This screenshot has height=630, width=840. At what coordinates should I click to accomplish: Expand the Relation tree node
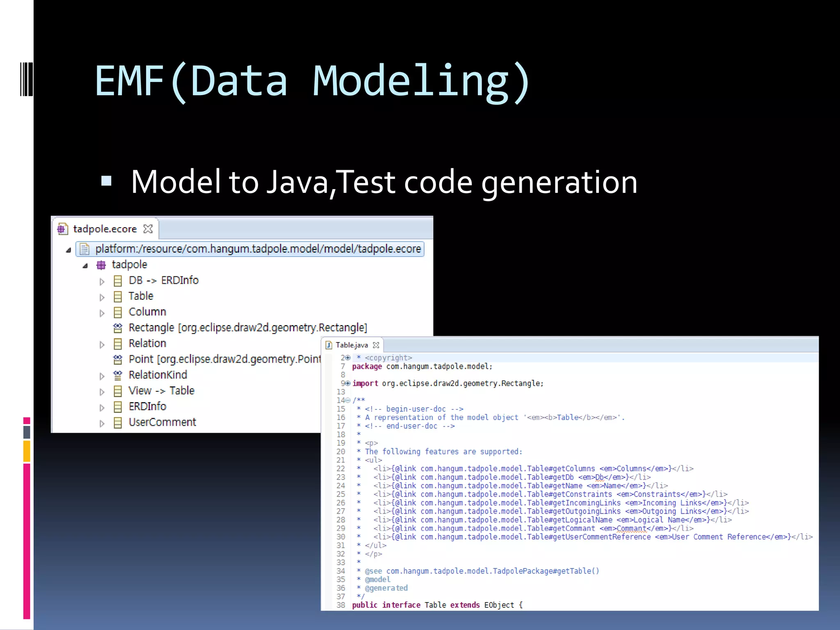click(x=102, y=345)
